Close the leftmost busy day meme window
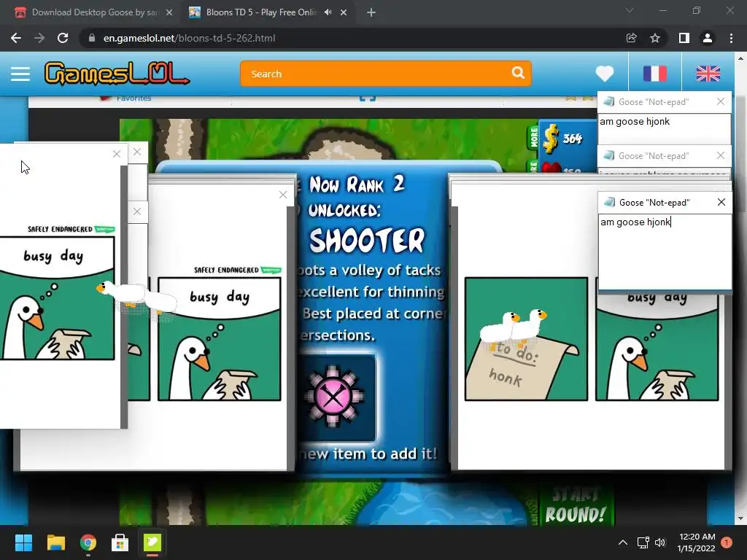This screenshot has width=747, height=560. pos(117,154)
